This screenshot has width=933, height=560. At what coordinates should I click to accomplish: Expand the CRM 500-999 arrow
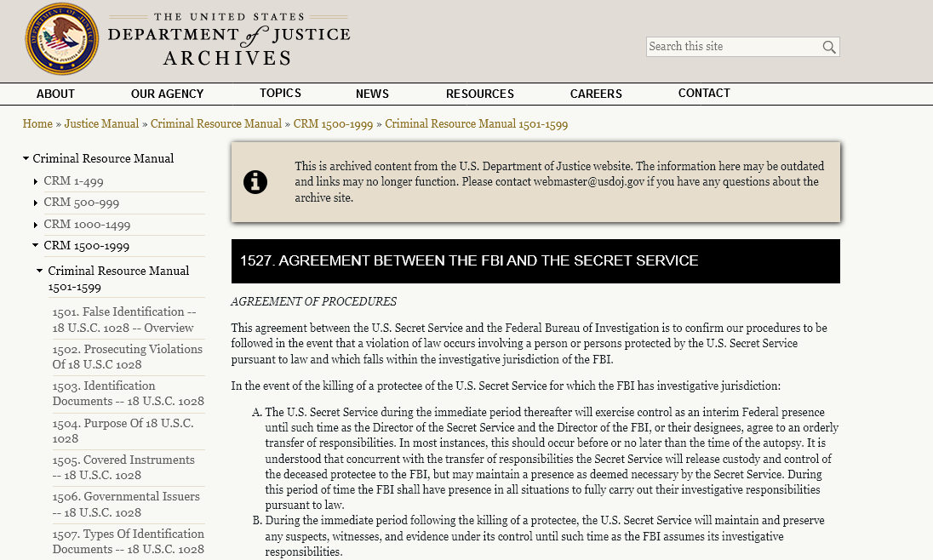(36, 203)
